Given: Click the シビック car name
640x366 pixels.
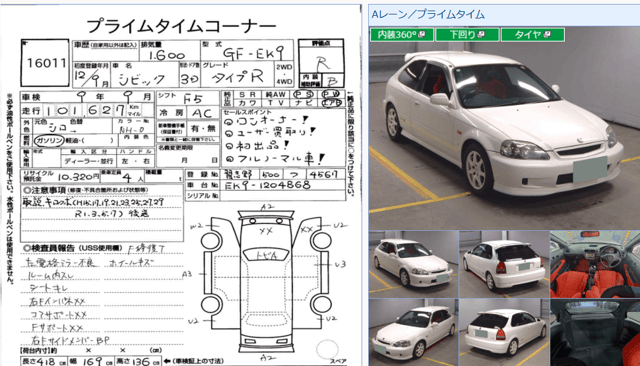Looking at the screenshot, I should click(x=142, y=79).
